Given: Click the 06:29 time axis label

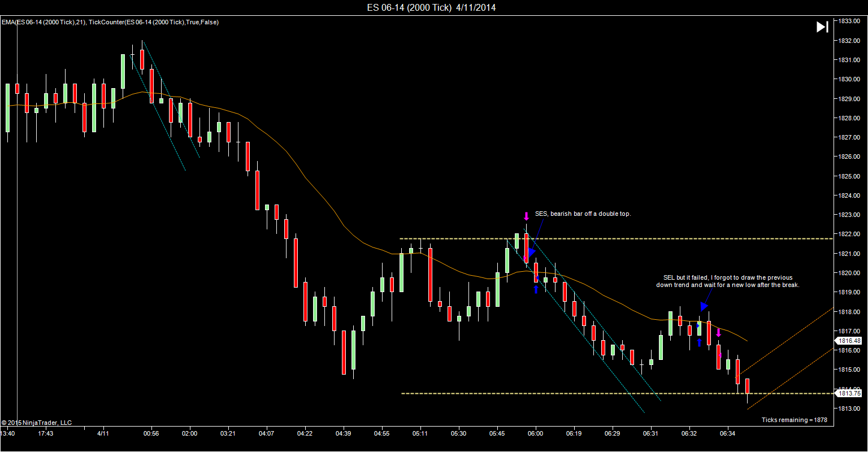Looking at the screenshot, I should coord(613,433).
